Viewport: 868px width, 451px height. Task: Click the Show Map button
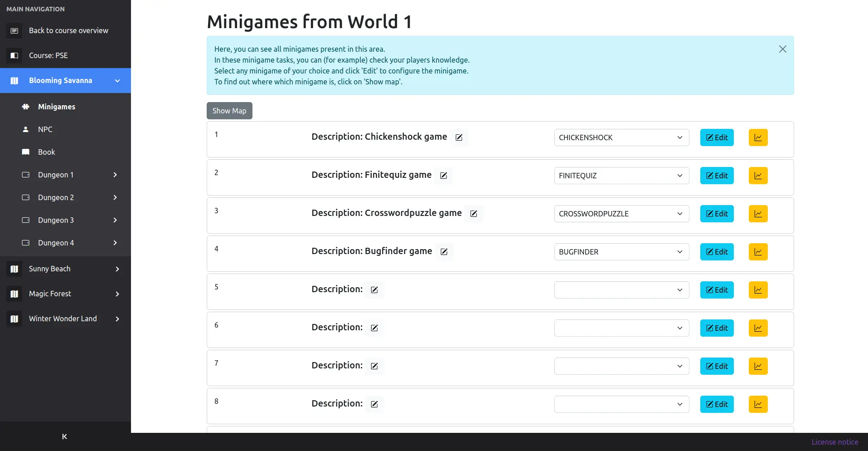[x=229, y=111]
